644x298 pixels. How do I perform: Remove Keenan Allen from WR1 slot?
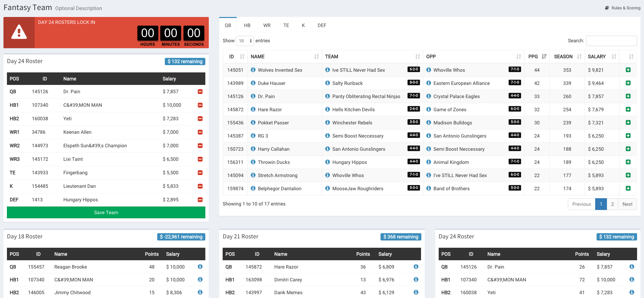pos(200,132)
